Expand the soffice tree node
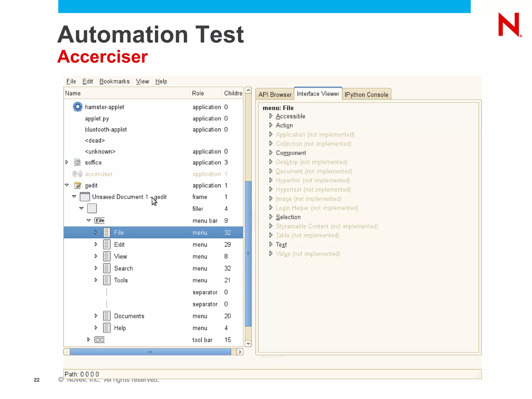 [x=67, y=162]
